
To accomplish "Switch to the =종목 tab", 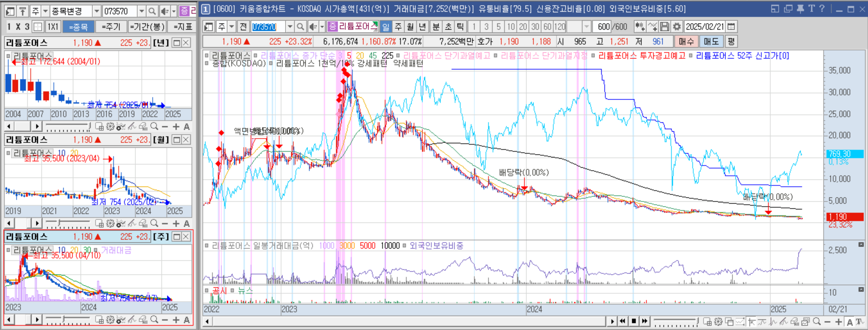I will tap(78, 27).
